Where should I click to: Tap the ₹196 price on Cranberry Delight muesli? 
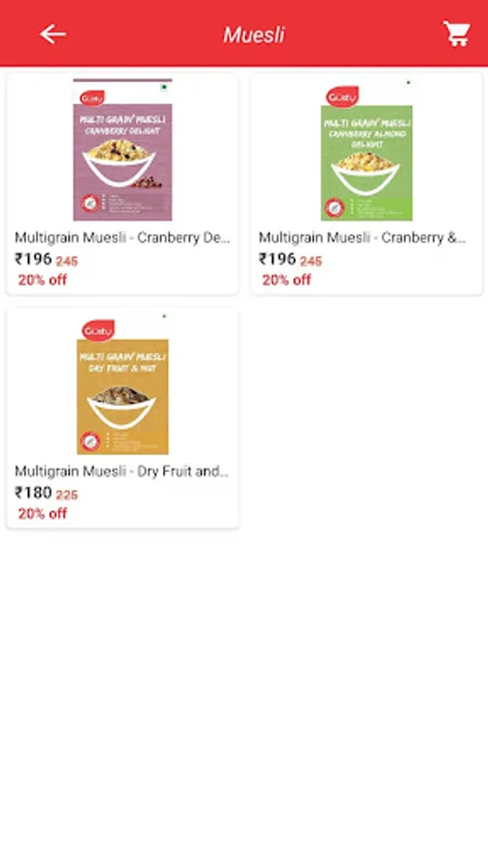click(x=33, y=259)
